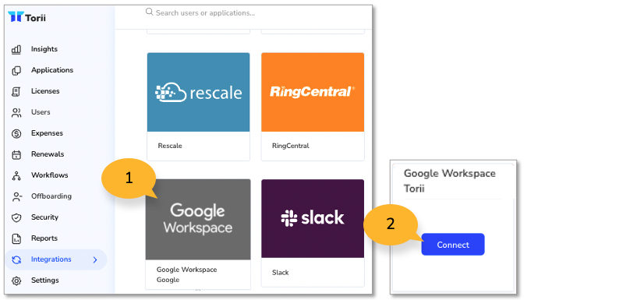Expand the Integrations chevron arrow
This screenshot has width=644, height=300.
(95, 259)
